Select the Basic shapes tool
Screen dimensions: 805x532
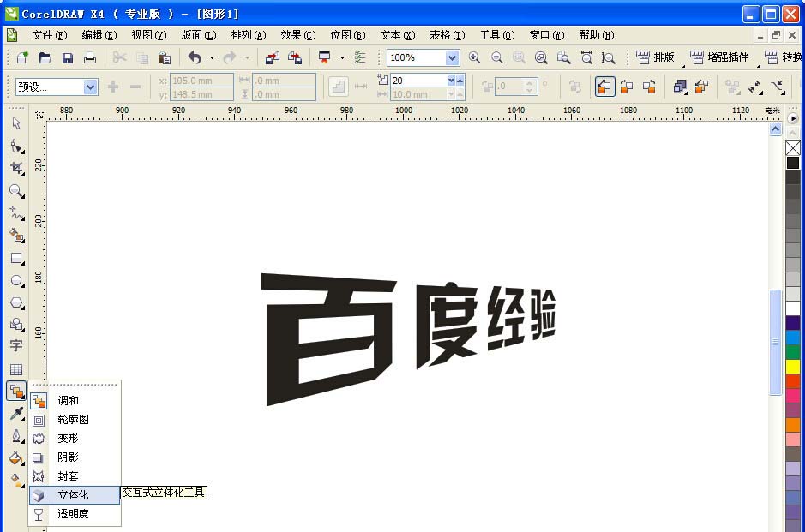click(16, 324)
